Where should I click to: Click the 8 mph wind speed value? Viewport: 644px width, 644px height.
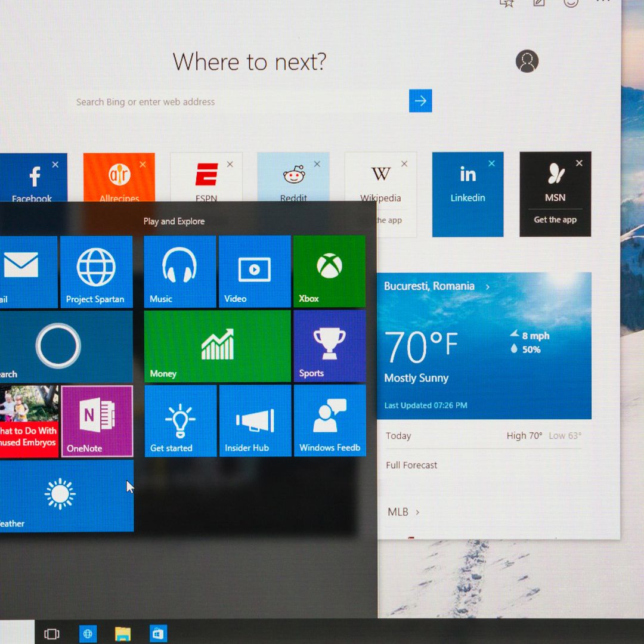[535, 336]
